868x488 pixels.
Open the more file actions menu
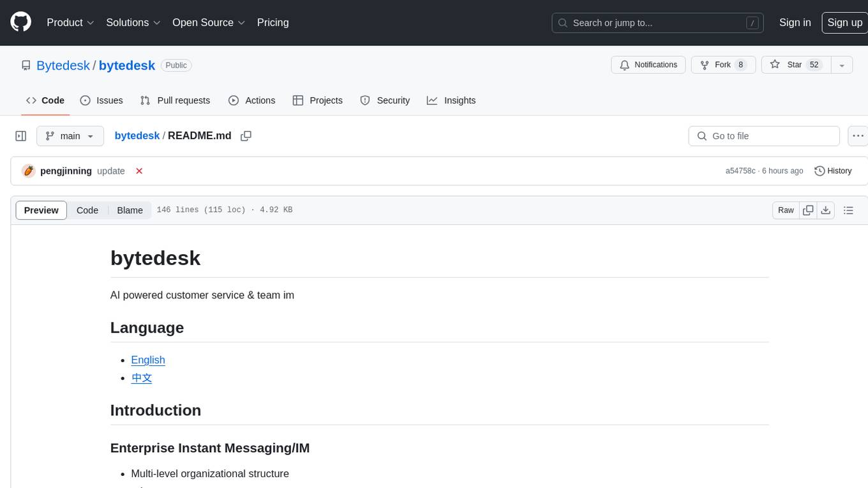pos(858,136)
